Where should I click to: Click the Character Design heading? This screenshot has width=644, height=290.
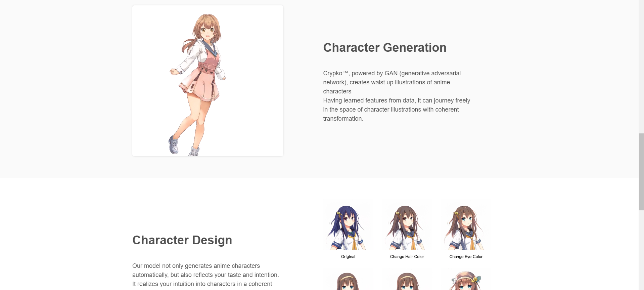(x=182, y=240)
